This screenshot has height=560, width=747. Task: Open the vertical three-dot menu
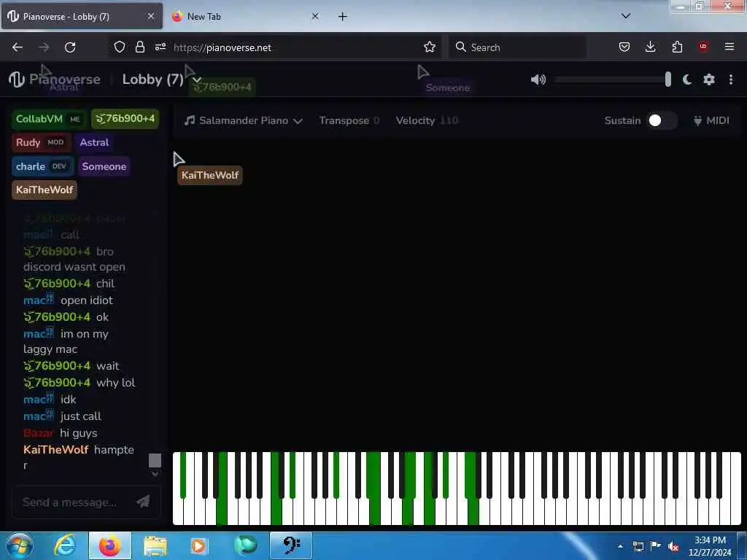tap(731, 79)
